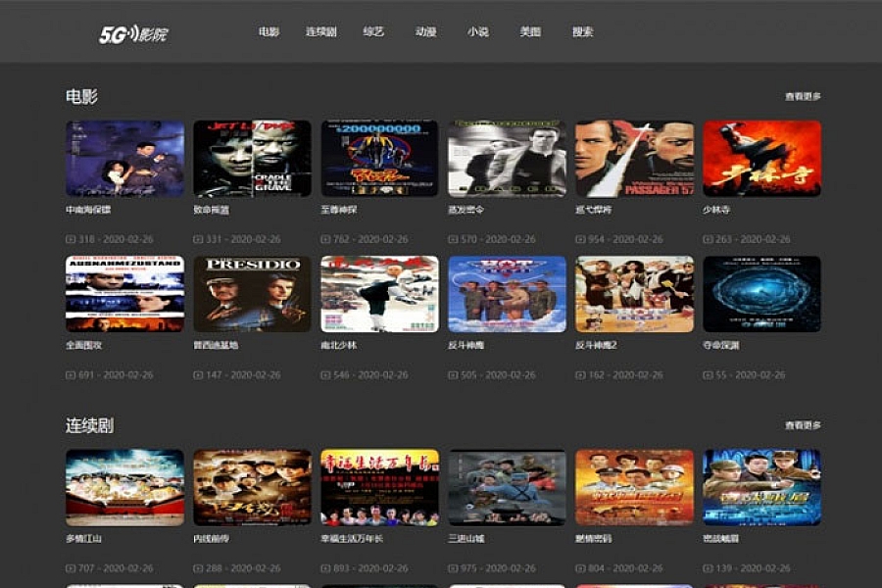Viewport: 882px width, 588px height.
Task: Click the play-count icon beside 975
Action: click(453, 568)
